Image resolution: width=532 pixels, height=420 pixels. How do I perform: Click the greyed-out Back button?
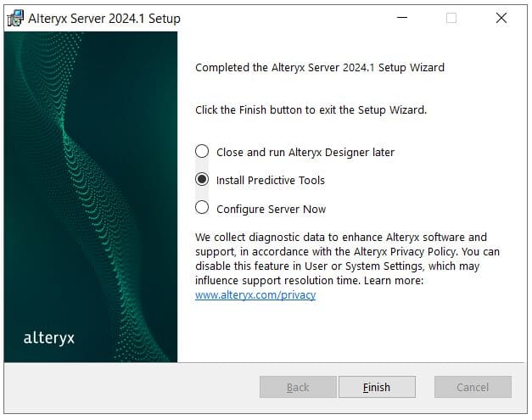coord(298,387)
